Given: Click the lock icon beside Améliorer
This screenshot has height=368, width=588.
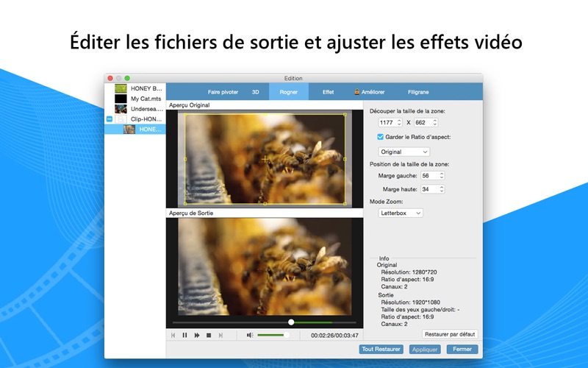Looking at the screenshot, I should point(357,91).
